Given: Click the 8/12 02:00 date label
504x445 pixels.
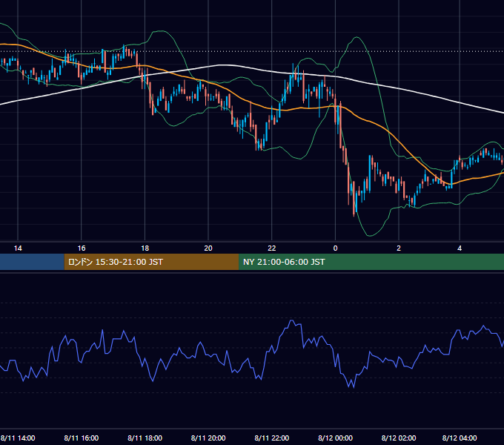Looking at the screenshot, I should click(399, 438).
